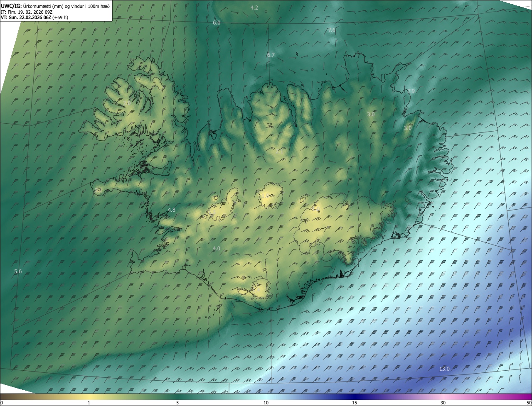Click the 4.2 value label on the map

[254, 8]
